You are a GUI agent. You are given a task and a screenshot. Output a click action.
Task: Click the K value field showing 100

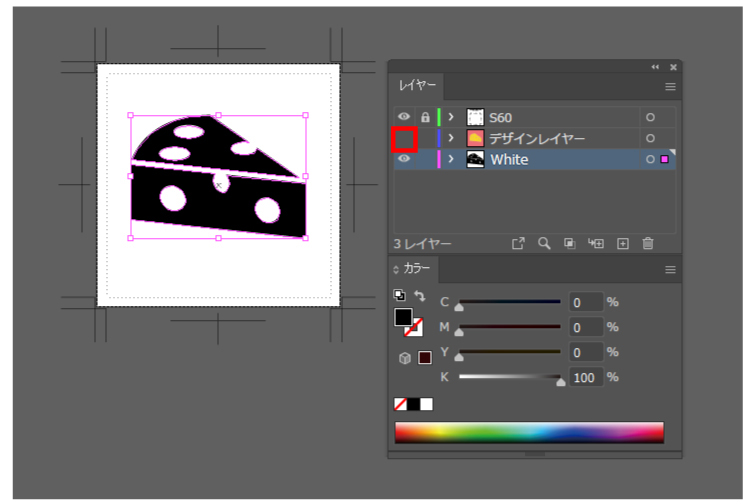[586, 377]
